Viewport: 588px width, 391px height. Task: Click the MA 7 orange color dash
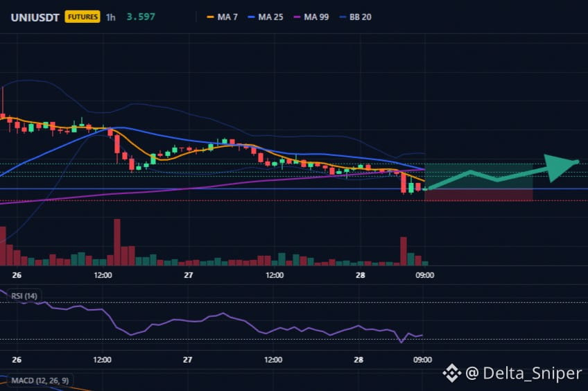(x=210, y=17)
